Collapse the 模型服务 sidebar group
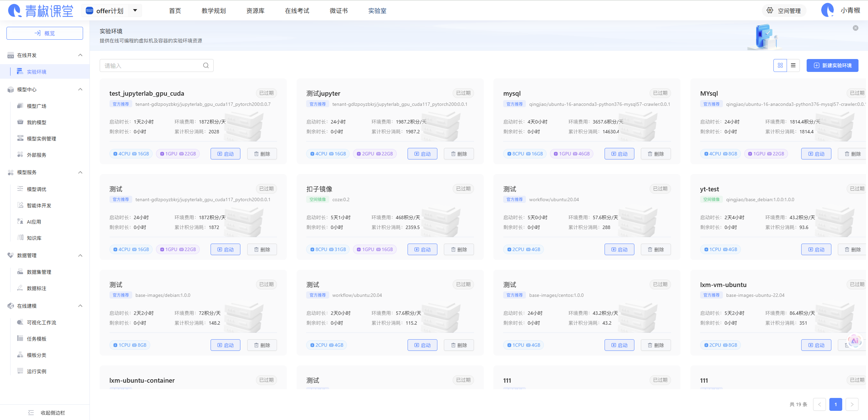Screen dimensions: 868x420 pos(80,172)
